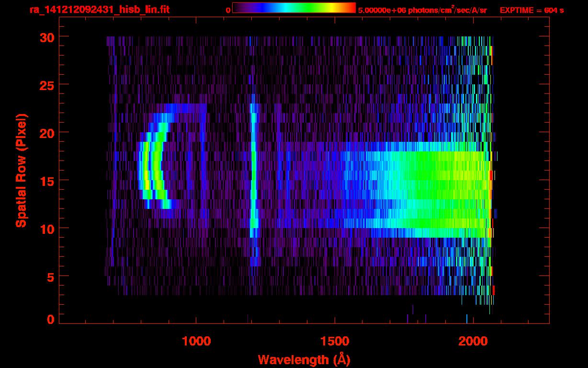588x368 pixels.
Task: Click the Spatial Row (Pixel) axis title
Action: tap(21, 171)
